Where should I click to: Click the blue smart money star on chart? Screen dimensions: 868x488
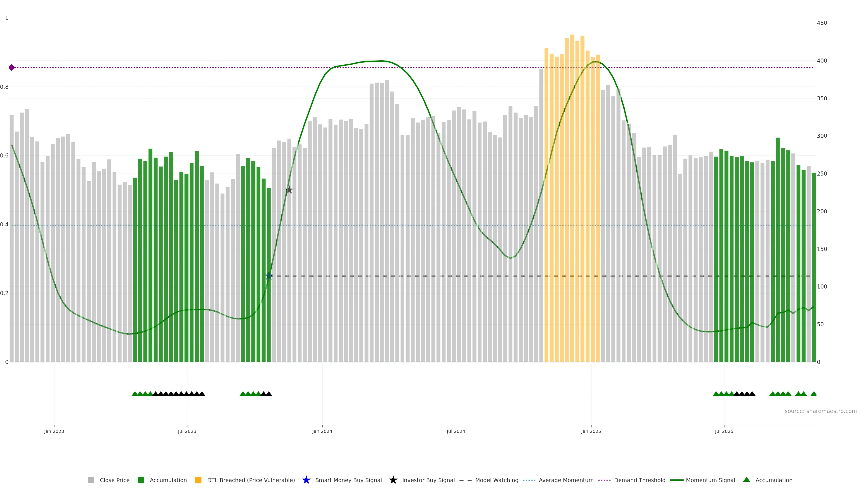coord(269,276)
